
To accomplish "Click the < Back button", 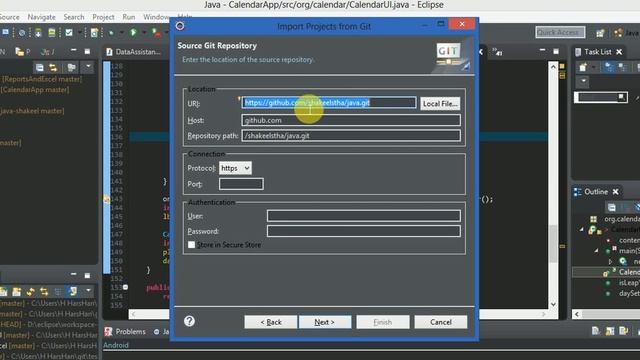I will 271,322.
